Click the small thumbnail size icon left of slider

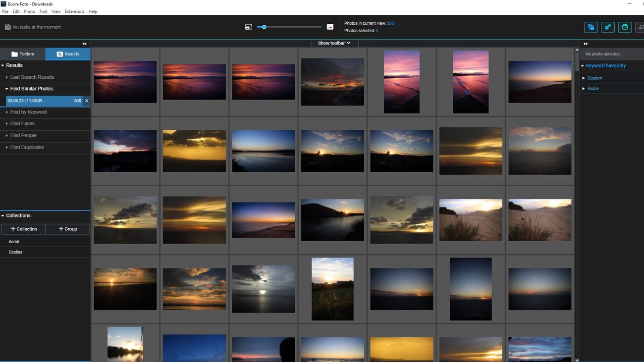pyautogui.click(x=248, y=27)
